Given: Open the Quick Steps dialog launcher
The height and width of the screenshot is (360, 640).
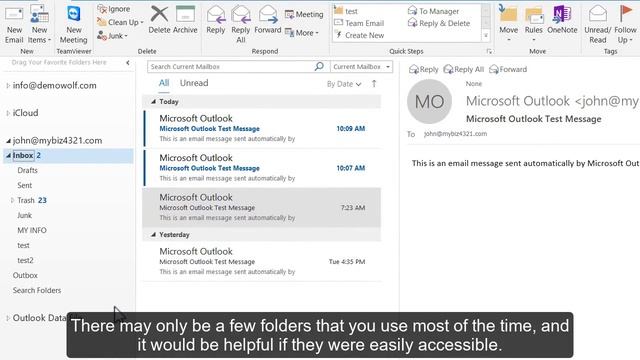Looking at the screenshot, I should 489,51.
